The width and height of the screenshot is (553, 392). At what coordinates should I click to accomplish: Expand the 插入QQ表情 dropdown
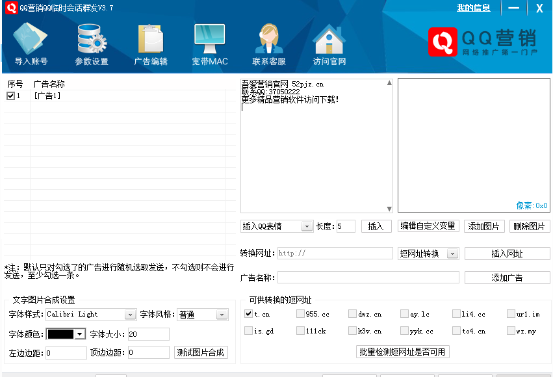307,226
